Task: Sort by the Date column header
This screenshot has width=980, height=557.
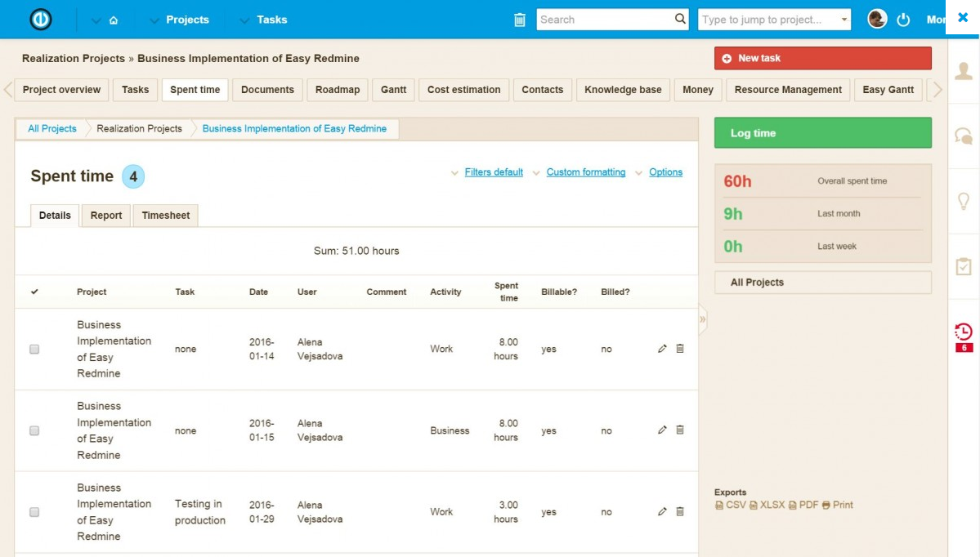Action: (x=259, y=292)
